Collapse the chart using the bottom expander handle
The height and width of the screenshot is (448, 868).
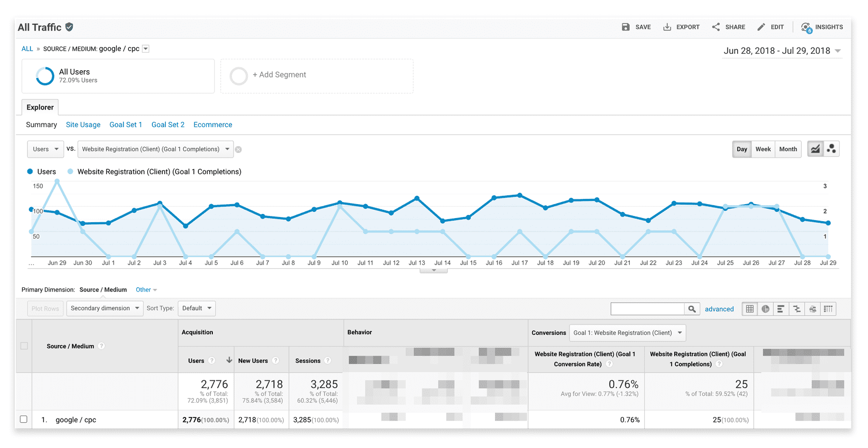click(x=434, y=270)
